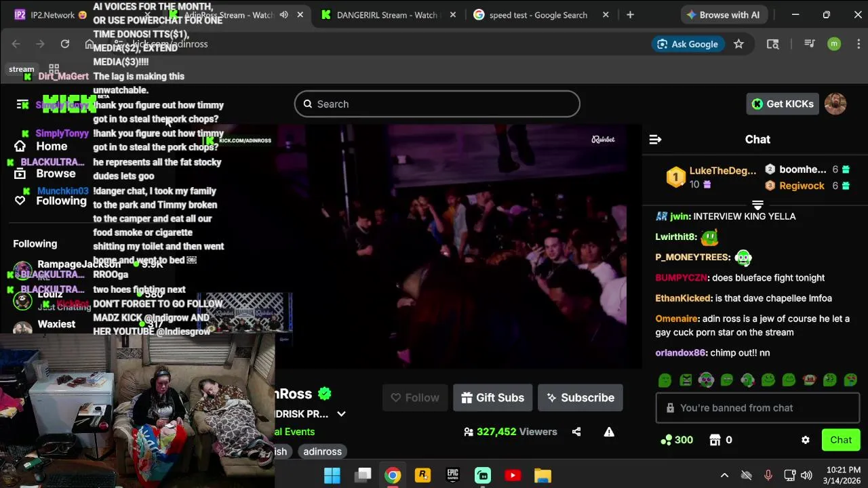
Task: Open Chrome media controls music icon
Action: (x=809, y=44)
